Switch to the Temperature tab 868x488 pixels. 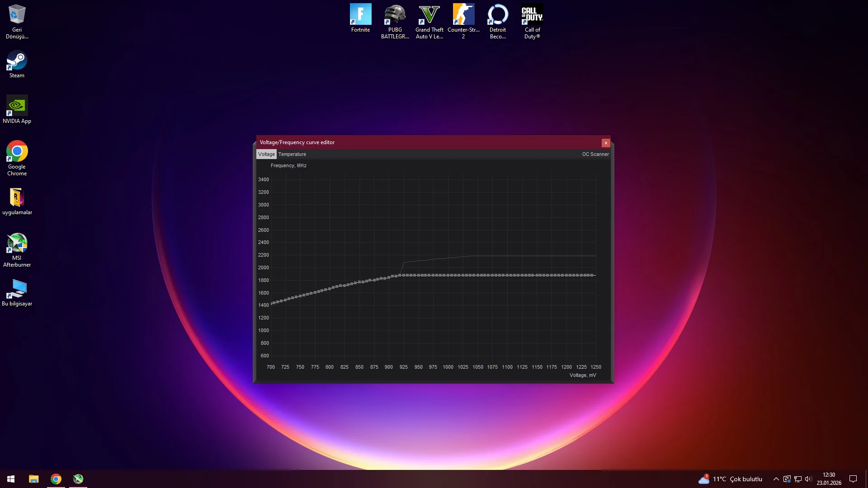point(292,154)
